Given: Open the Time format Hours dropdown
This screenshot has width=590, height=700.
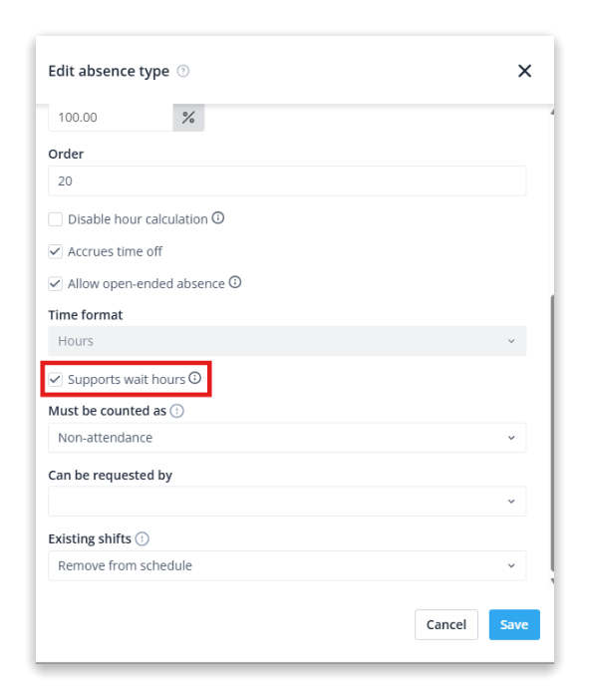Looking at the screenshot, I should click(x=287, y=341).
